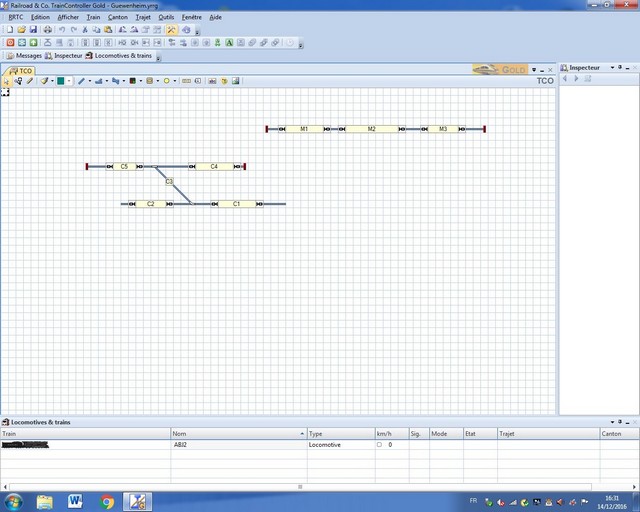Open the teal color swatch dropdown arrow
Viewport: 640px width, 512px height.
pyautogui.click(x=70, y=81)
